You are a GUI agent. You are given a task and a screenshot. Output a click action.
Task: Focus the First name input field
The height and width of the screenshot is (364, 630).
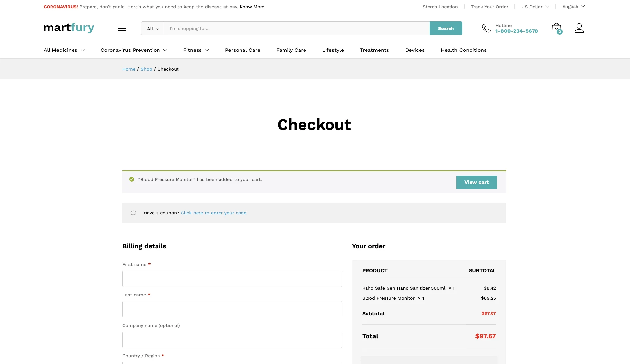point(232,279)
